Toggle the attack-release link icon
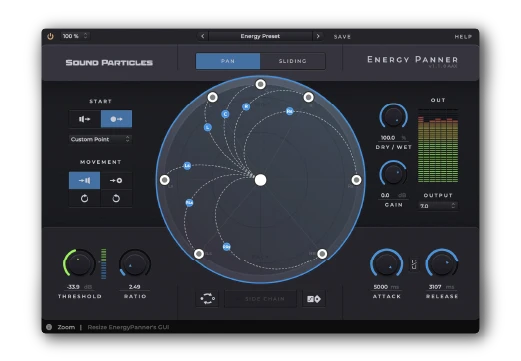This screenshot has height=361, width=521. pos(414,264)
